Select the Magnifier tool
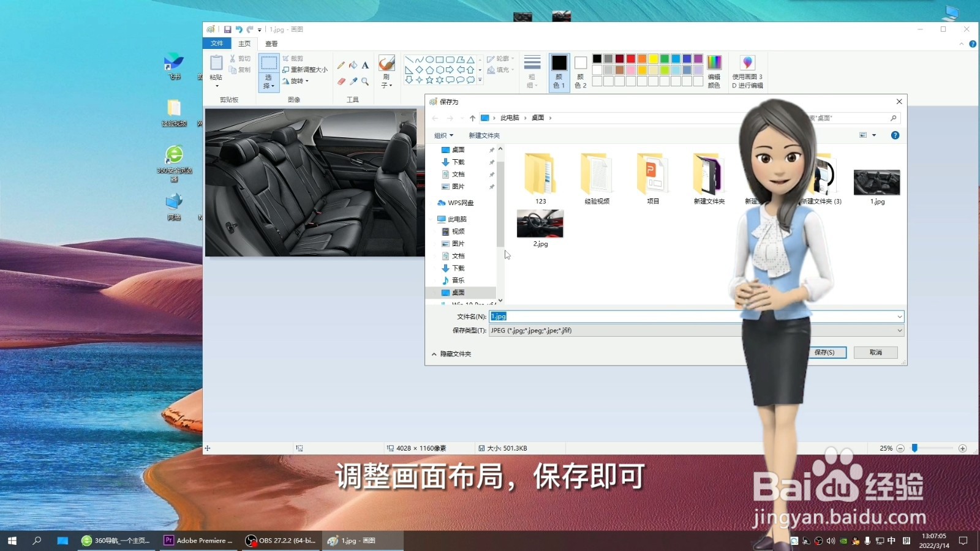Screen dimensions: 980x551 pyautogui.click(x=365, y=81)
